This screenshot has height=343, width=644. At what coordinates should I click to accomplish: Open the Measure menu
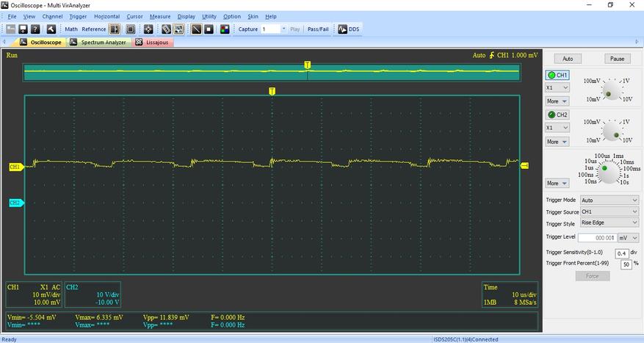159,16
